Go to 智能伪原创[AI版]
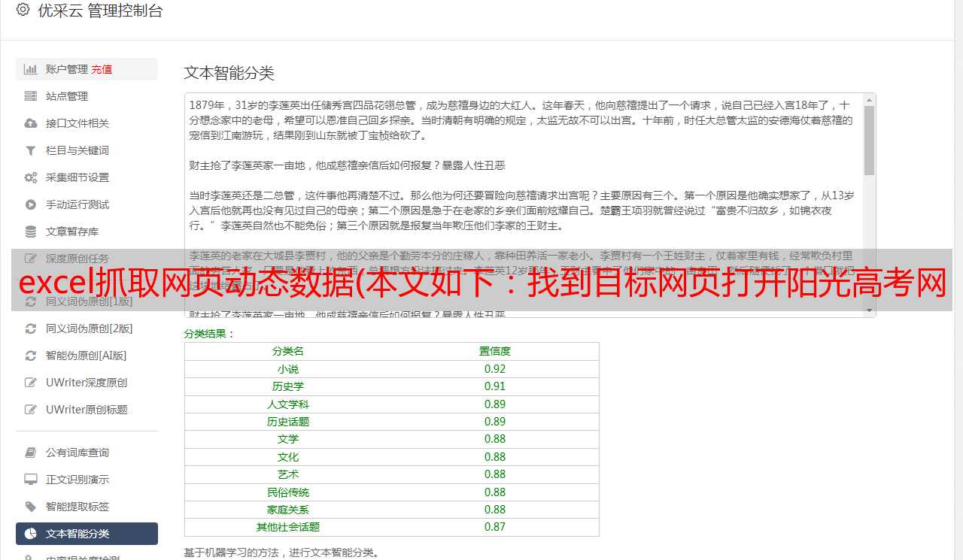Viewport: 963px width, 560px height. click(x=87, y=356)
